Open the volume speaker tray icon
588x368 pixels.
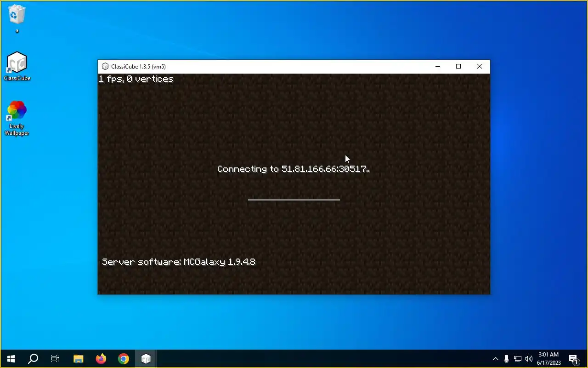(529, 359)
